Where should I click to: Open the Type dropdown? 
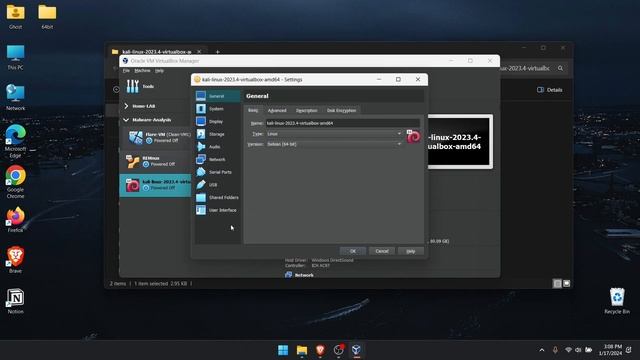[x=334, y=133]
